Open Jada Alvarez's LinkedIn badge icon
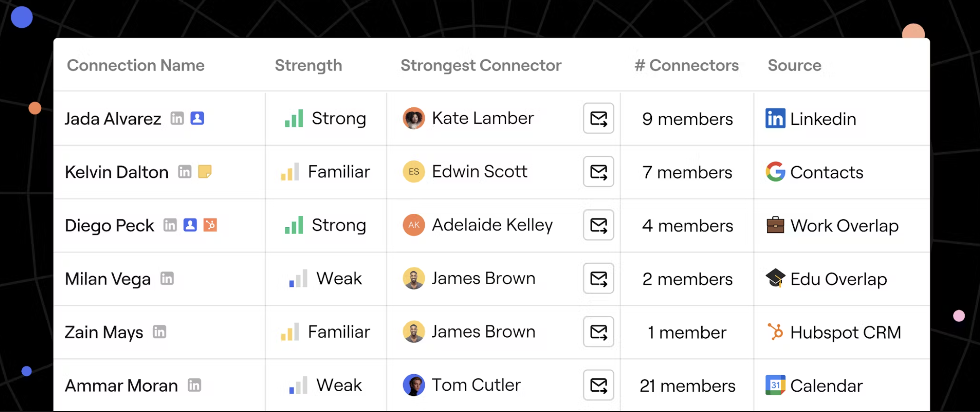The image size is (980, 412). [x=177, y=119]
